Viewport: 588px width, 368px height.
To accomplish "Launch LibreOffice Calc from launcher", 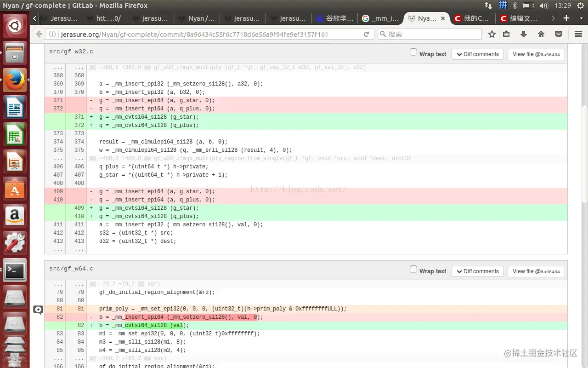I will click(15, 134).
